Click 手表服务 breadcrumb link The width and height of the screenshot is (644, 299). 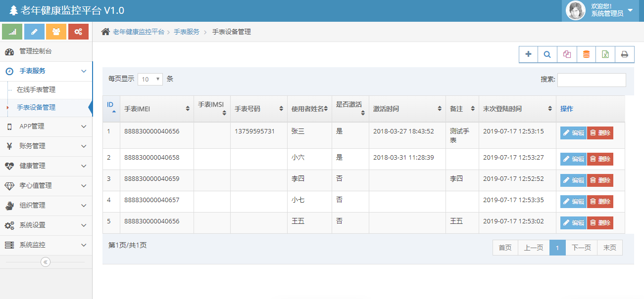[187, 32]
